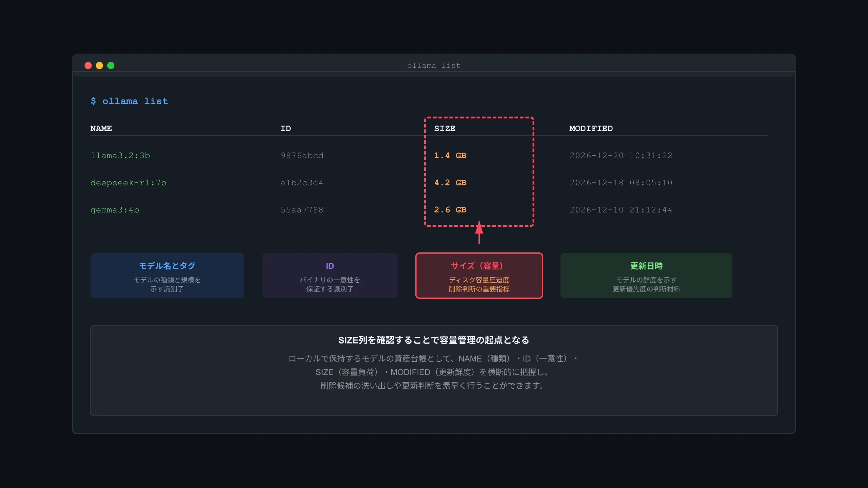This screenshot has height=488, width=868.
Task: Click the timestamp 2026-12-20 10:31:22
Action: coord(621,156)
